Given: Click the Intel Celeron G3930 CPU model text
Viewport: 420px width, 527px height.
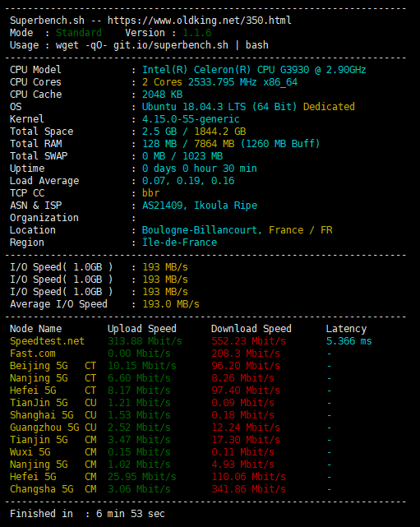Looking at the screenshot, I should (254, 70).
